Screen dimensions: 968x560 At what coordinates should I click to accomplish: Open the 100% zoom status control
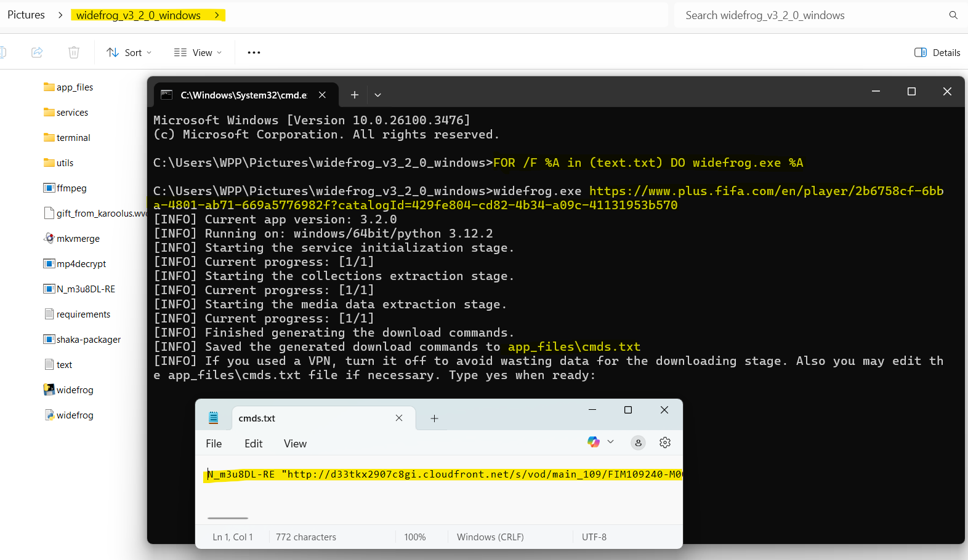click(415, 537)
